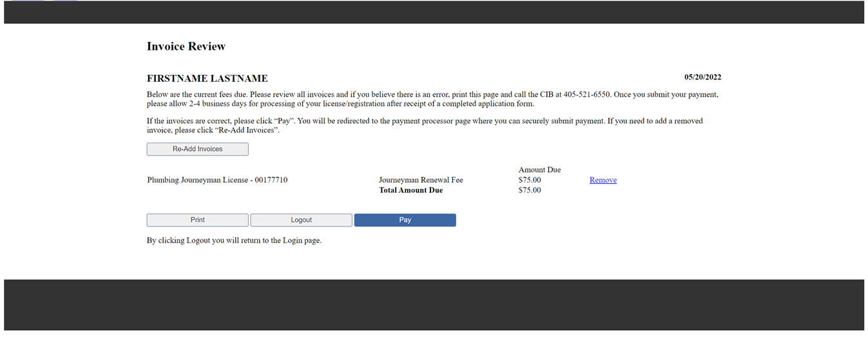Click the $75.00 total amount value
The width and height of the screenshot is (868, 338).
530,190
